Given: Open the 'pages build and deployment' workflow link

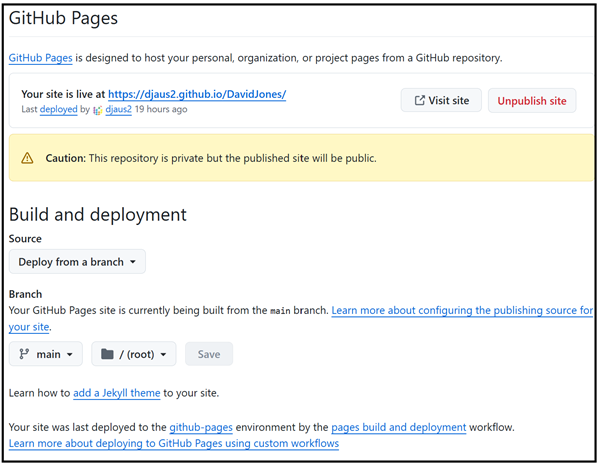Looking at the screenshot, I should (399, 427).
